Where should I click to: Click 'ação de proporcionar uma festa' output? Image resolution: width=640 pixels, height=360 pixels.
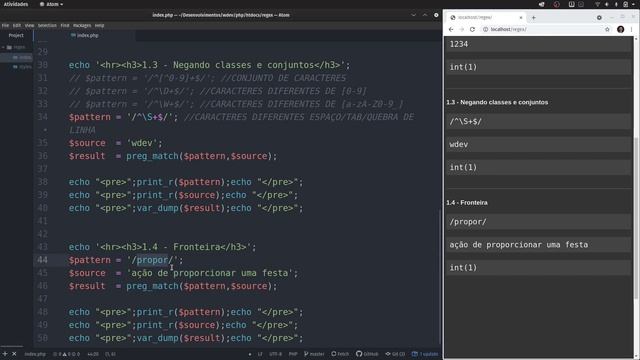[x=519, y=245]
